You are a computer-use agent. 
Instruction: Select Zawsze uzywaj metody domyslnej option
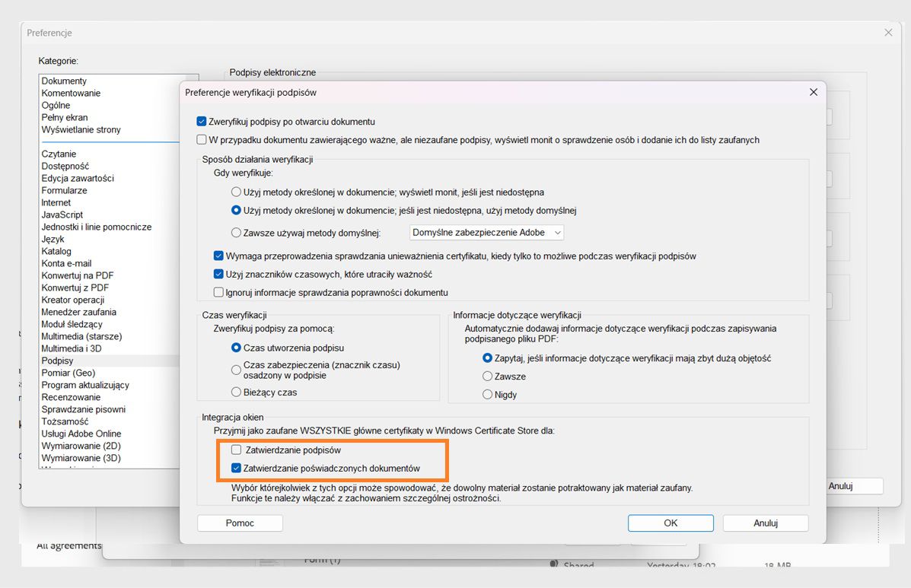(x=236, y=232)
